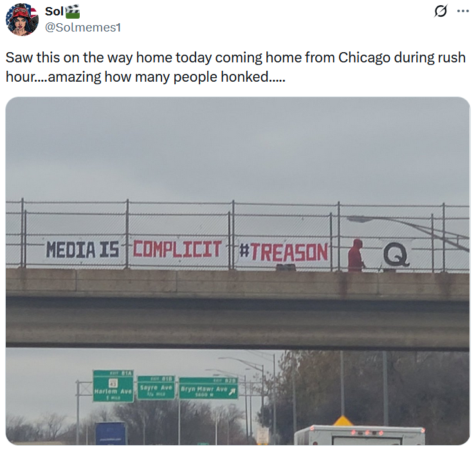476x449 pixels.
Task: Click the blue truck under the overpass
Action: (111, 433)
